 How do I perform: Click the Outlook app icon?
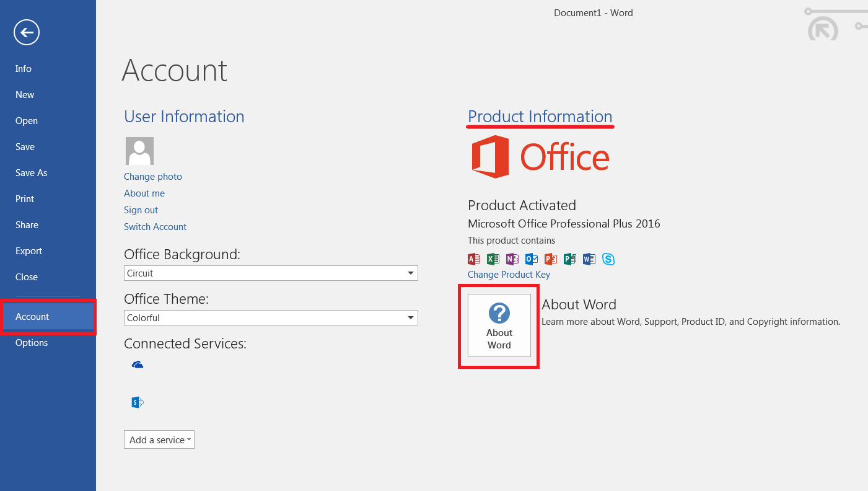(x=532, y=259)
